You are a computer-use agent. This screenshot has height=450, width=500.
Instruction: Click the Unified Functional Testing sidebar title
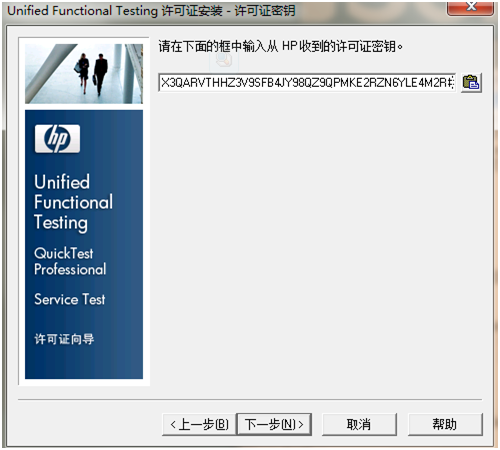pos(74,202)
